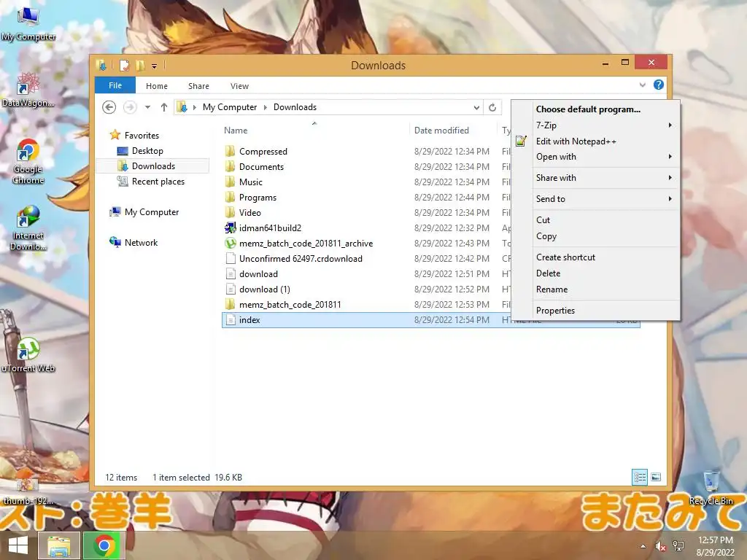Open the File ribbon tab
The height and width of the screenshot is (560, 747).
coord(115,85)
